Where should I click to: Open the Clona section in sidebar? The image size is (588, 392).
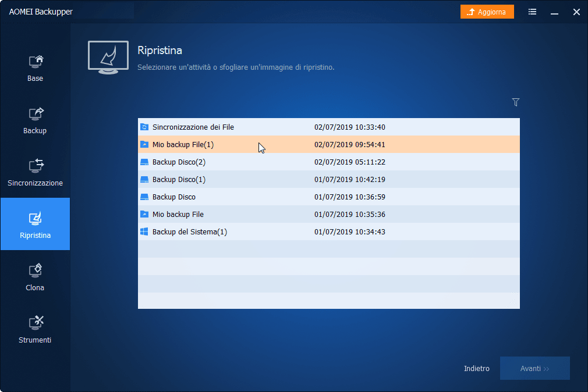36,277
